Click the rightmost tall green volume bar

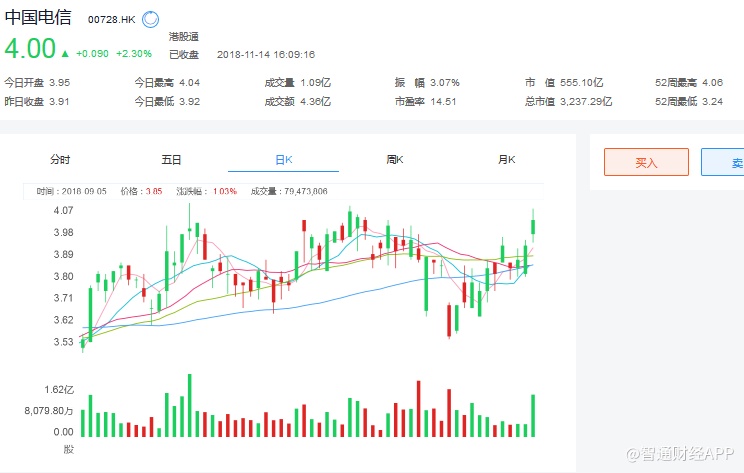coord(533,415)
